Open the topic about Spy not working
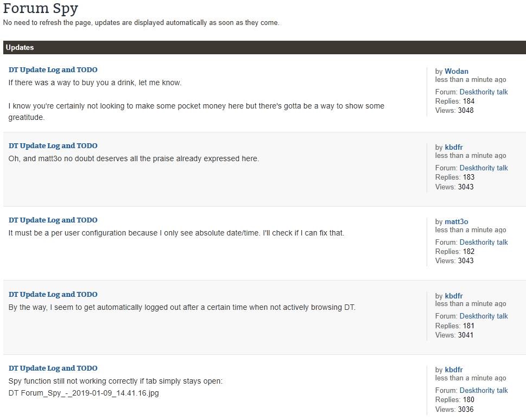 point(53,368)
